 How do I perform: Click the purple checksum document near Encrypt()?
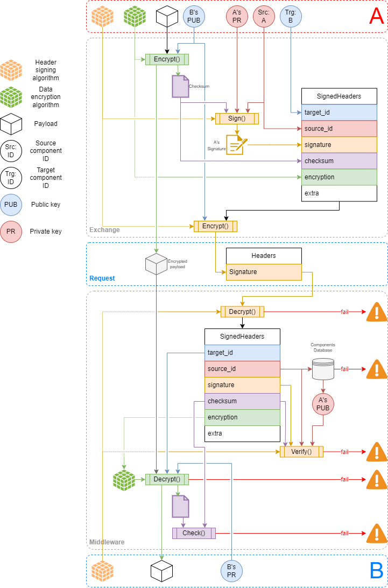pyautogui.click(x=180, y=87)
